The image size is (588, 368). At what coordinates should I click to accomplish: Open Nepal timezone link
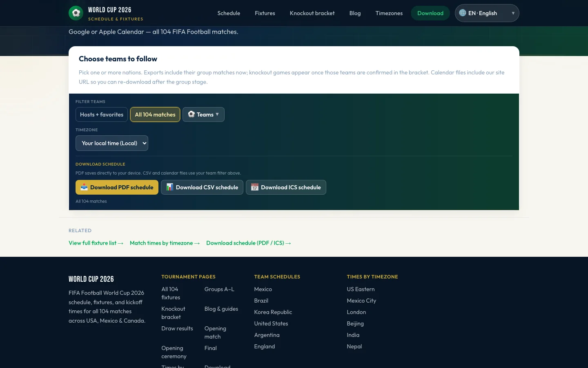point(354,346)
